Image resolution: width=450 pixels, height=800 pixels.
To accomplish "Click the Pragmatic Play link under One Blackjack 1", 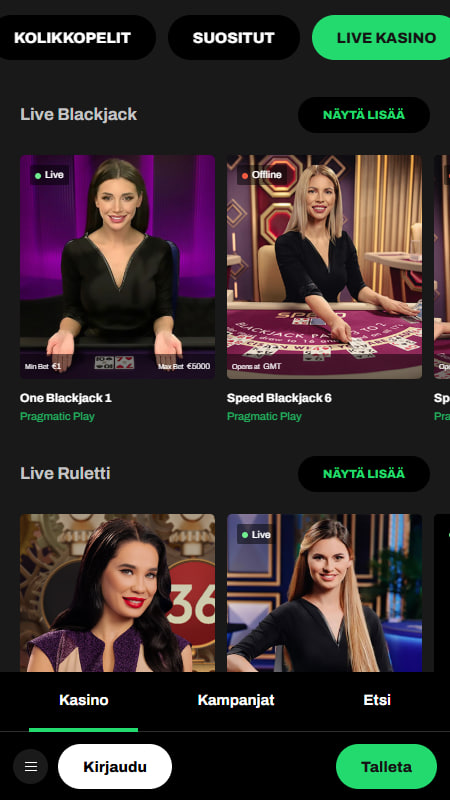I will coord(57,416).
